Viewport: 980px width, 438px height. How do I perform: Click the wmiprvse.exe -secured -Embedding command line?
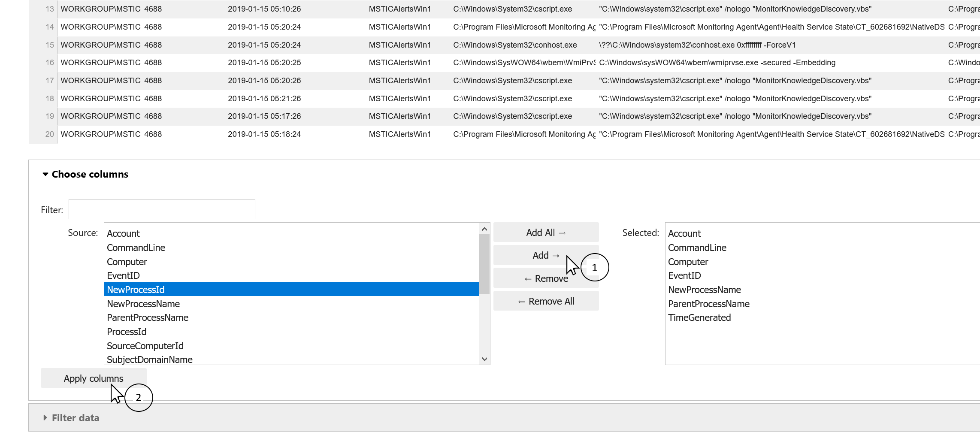point(717,63)
